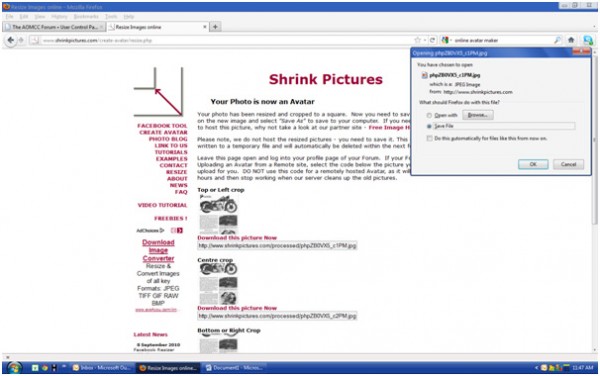Image resolution: width=600 pixels, height=376 pixels.
Task: Open the ABOUT sidebar link
Action: 177,179
